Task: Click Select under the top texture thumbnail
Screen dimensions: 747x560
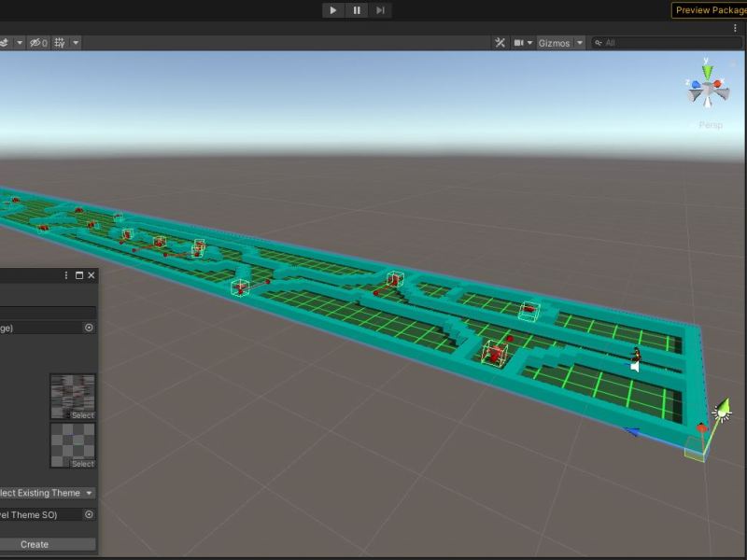Action: 81,415
